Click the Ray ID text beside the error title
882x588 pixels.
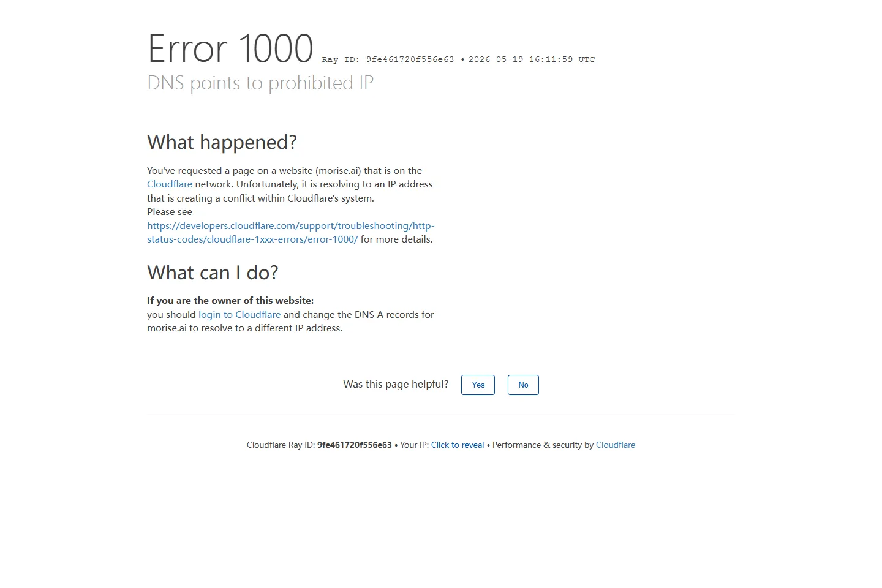pyautogui.click(x=388, y=59)
